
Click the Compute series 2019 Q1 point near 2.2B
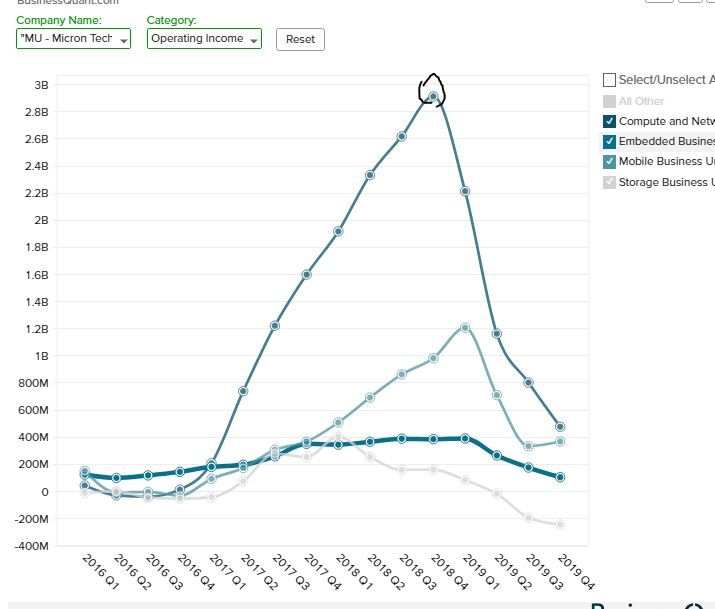(x=465, y=191)
